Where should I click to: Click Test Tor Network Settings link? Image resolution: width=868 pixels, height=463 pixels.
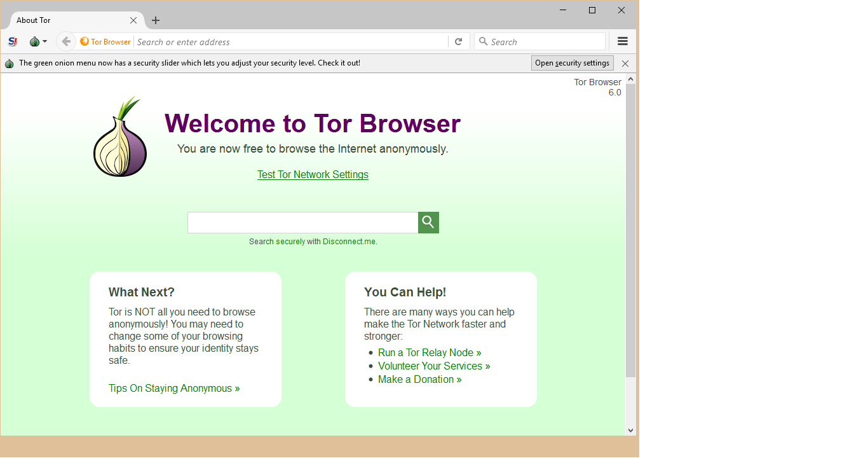tap(313, 174)
